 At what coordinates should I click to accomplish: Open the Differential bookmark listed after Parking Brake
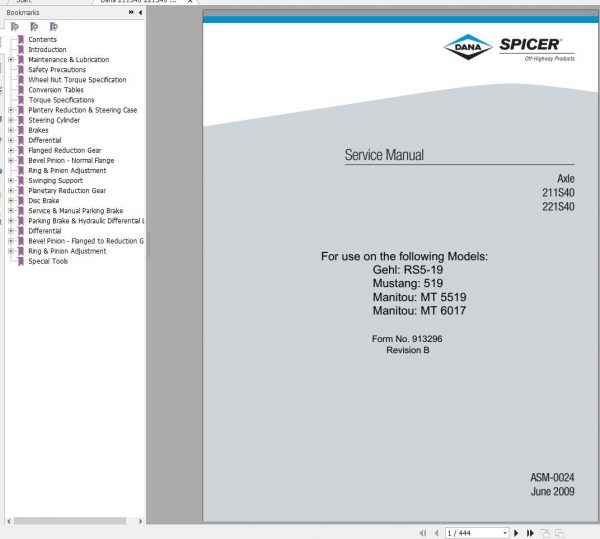45,231
